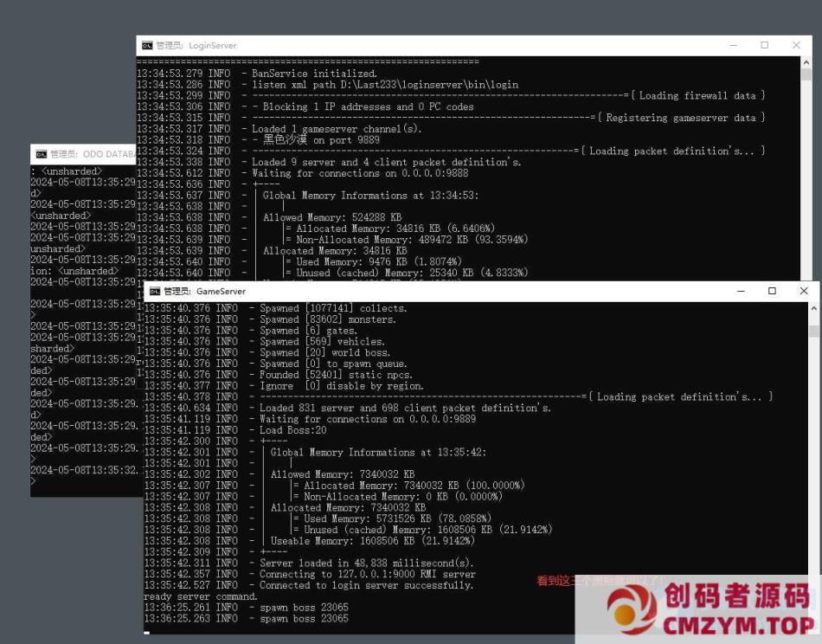Viewport: 822px width, 644px height.
Task: Minimize the LoginServer console window
Action: [x=733, y=45]
